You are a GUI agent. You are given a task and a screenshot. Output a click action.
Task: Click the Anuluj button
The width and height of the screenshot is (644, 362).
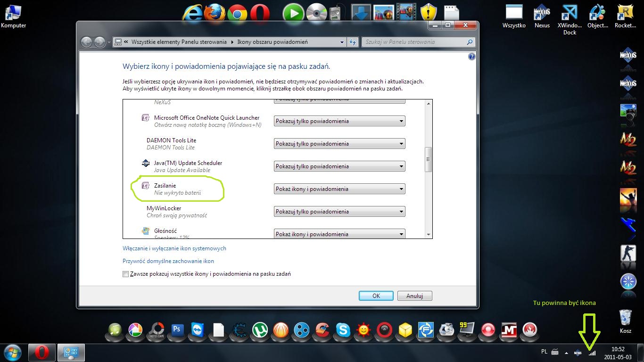415,296
